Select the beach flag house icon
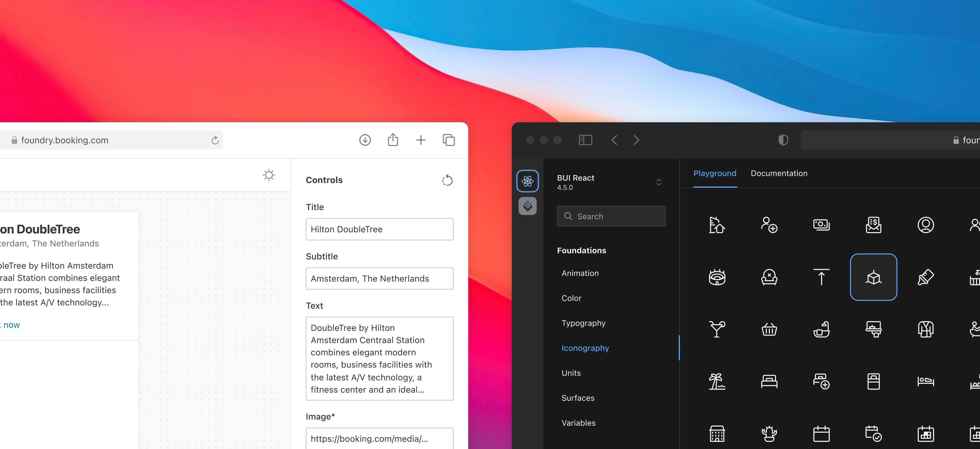 coord(717,225)
